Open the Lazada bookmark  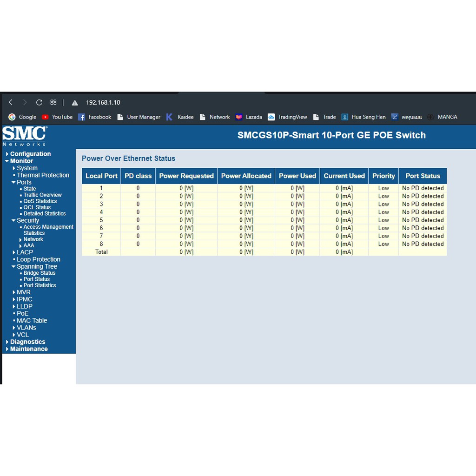point(249,117)
